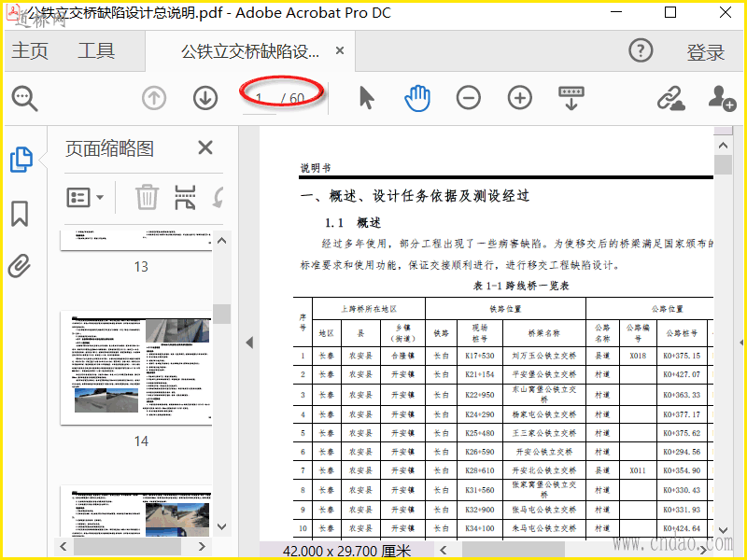Click the insert pages icon in thumbnails panel
Image resolution: width=747 pixels, height=560 pixels.
pos(185,197)
